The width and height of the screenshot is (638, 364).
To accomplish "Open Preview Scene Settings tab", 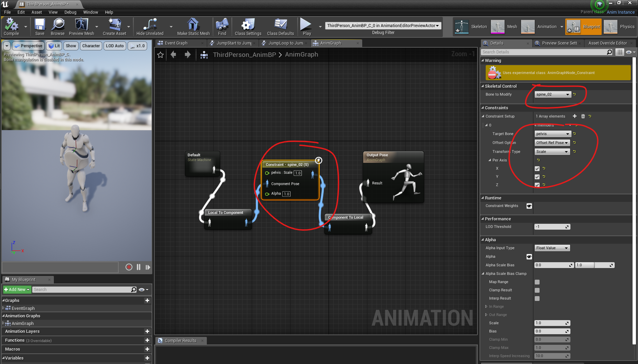I will pos(559,43).
